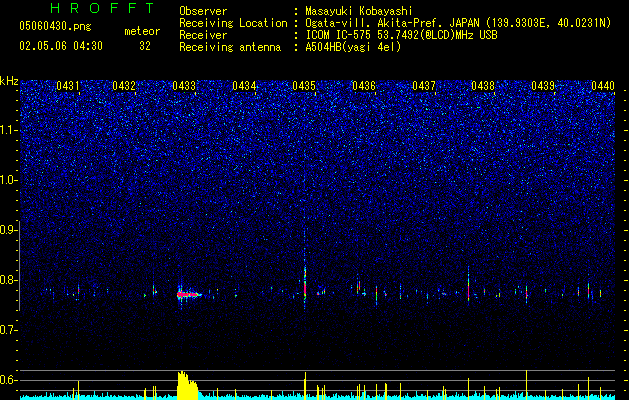Screen dimensions: 629x400
Task: Click the kHz axis unit label
Action: 9,81
